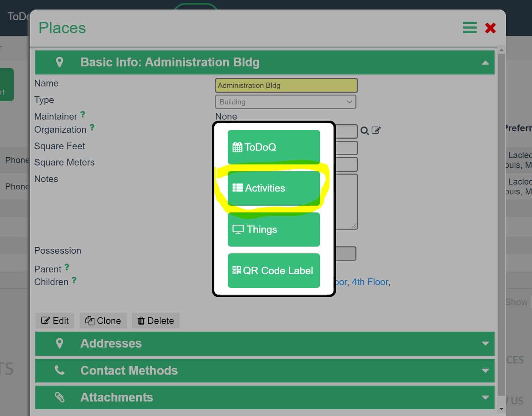The image size is (532, 416).
Task: Generate the QR Code Label
Action: [274, 271]
